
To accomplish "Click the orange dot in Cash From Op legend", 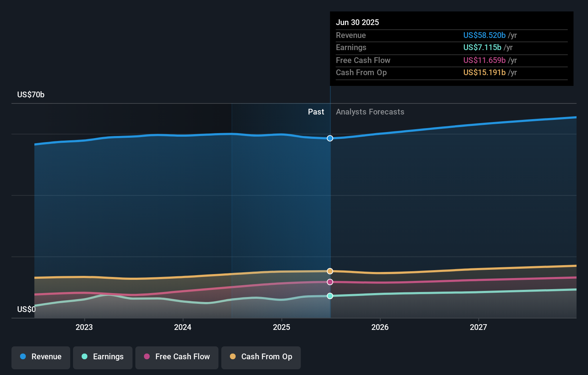I will [x=232, y=357].
